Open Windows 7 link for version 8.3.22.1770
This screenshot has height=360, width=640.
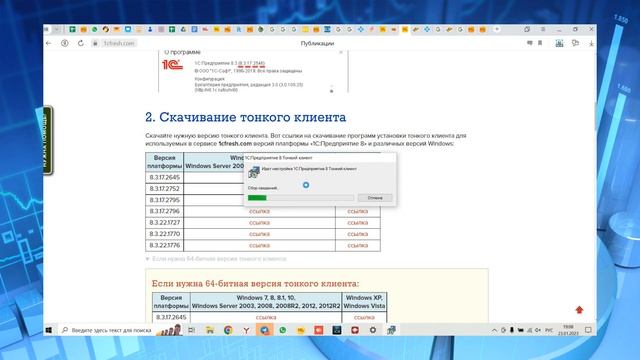[x=259, y=234]
